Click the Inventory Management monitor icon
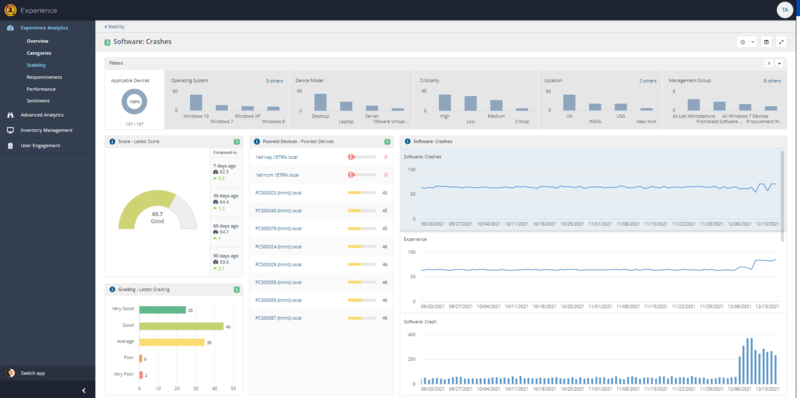 pos(10,130)
